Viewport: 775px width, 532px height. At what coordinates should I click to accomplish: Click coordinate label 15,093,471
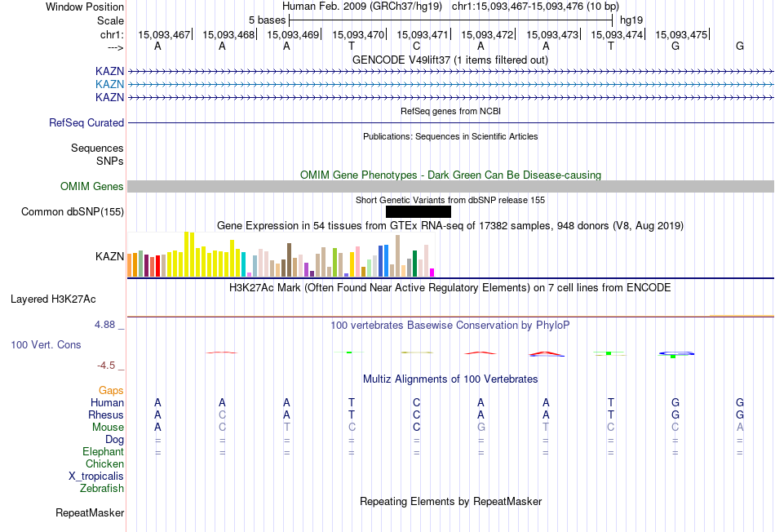[423, 34]
